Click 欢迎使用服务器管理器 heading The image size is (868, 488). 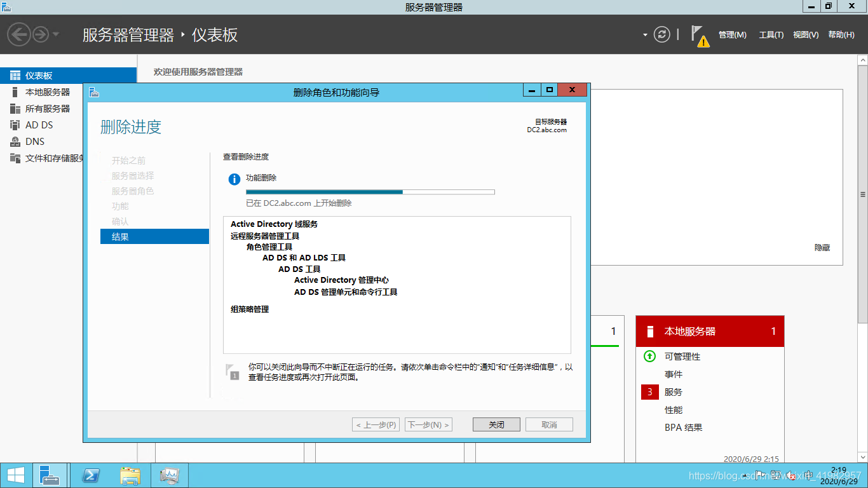pyautogui.click(x=198, y=72)
